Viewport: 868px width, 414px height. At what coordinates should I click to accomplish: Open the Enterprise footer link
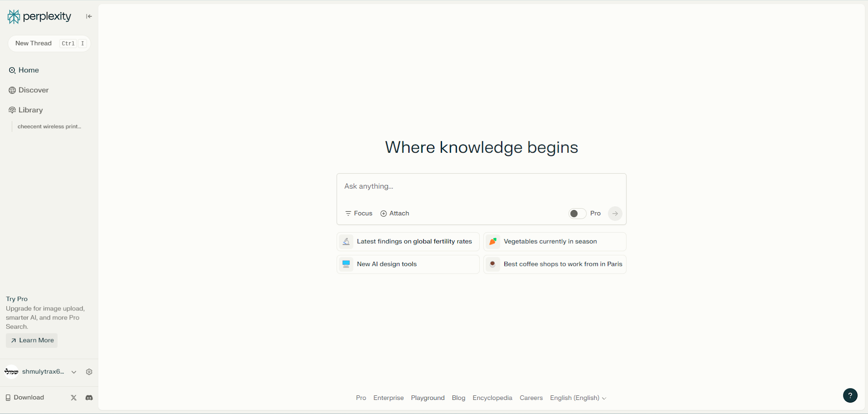389,398
